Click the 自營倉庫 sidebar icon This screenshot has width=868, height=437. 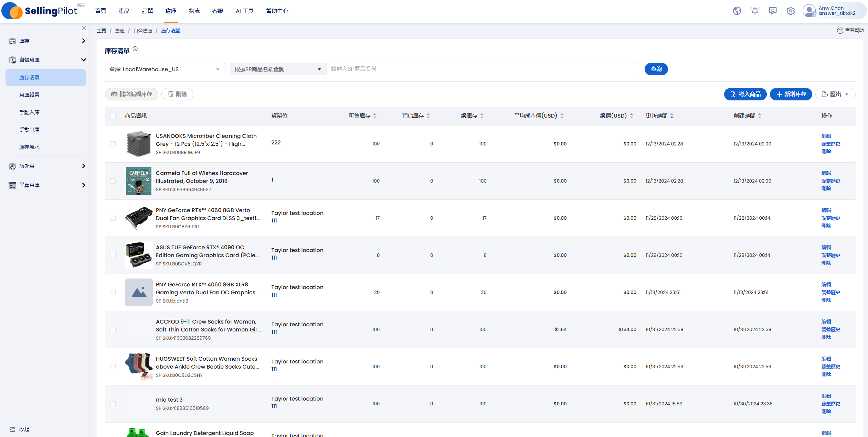coord(12,60)
